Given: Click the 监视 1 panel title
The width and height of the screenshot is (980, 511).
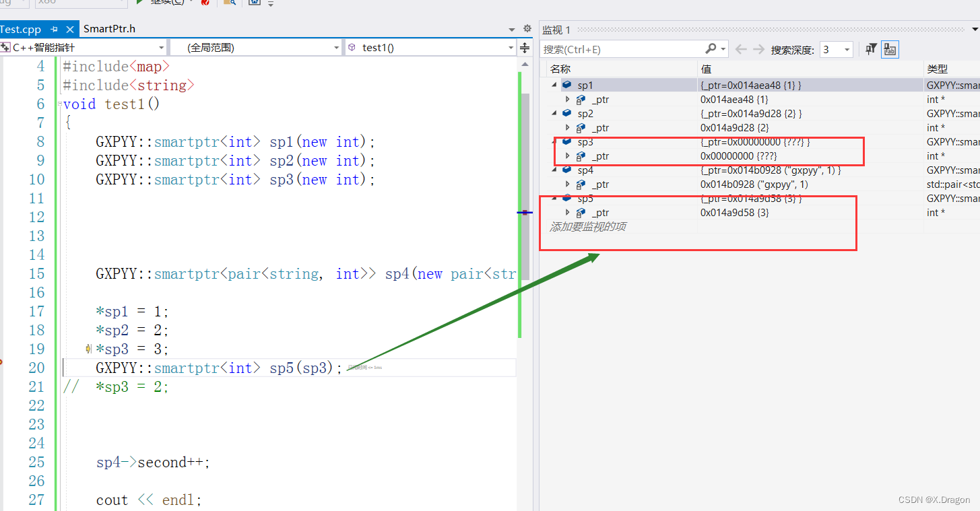Looking at the screenshot, I should click(556, 30).
